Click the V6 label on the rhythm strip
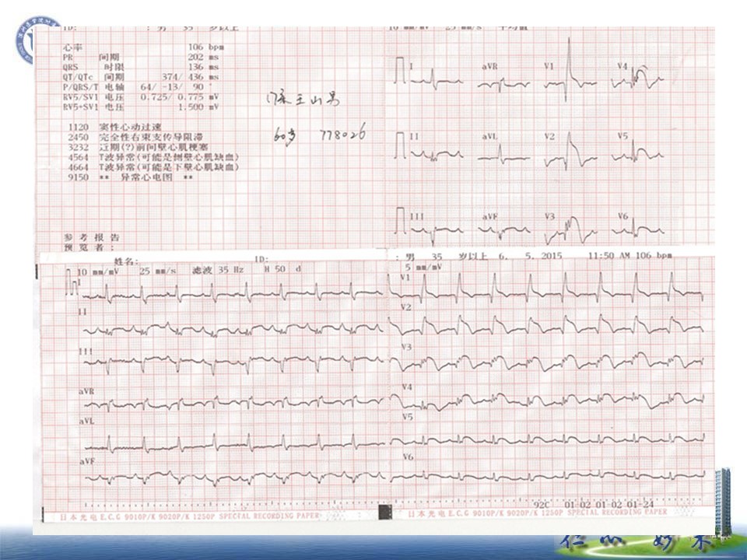 [408, 457]
